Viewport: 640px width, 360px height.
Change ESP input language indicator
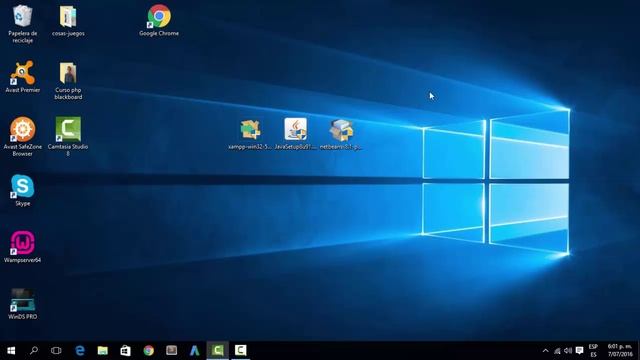pos(593,351)
